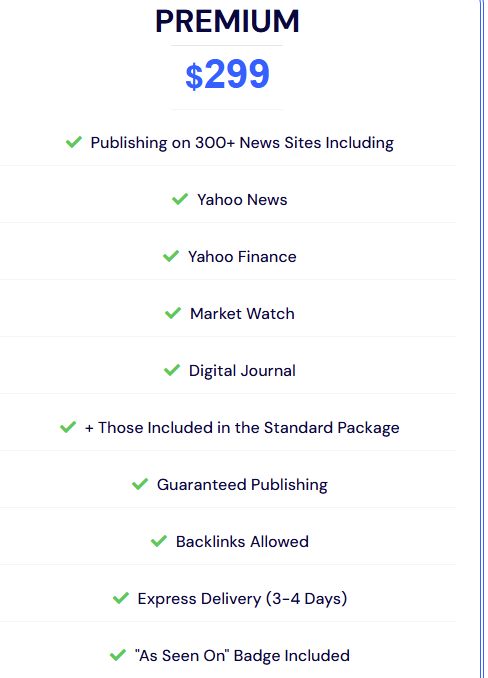Click the checkmark beside Standard Package line
488x678 pixels.
[68, 427]
